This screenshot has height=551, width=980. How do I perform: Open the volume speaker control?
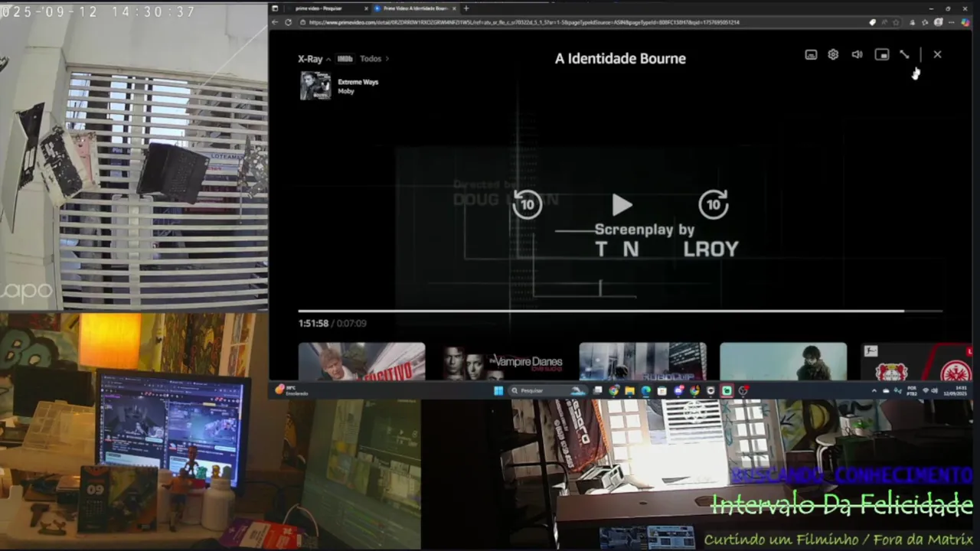[x=857, y=55]
